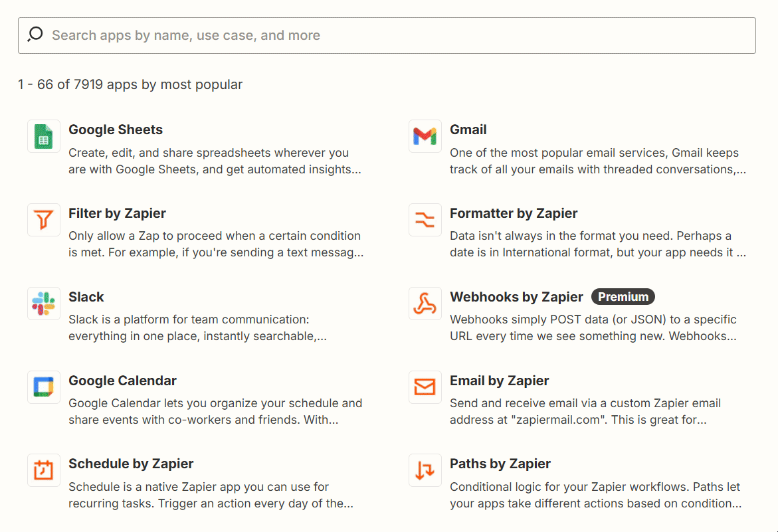Click the magnifying glass search icon

pos(35,35)
